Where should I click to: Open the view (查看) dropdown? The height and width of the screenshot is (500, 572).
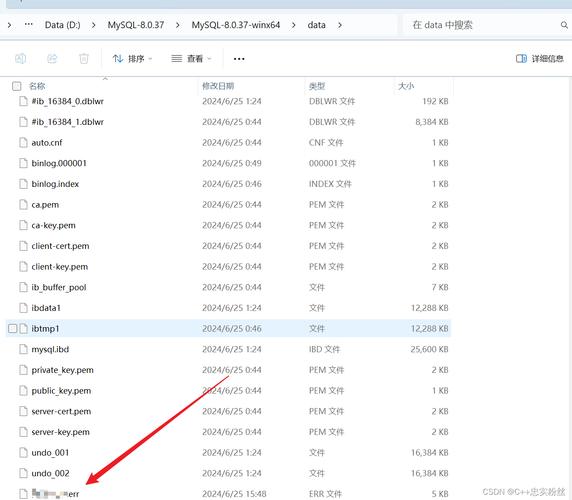192,59
